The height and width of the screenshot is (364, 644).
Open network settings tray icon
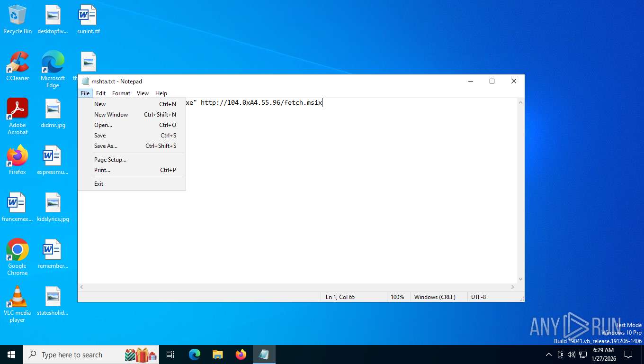pyautogui.click(x=583, y=355)
